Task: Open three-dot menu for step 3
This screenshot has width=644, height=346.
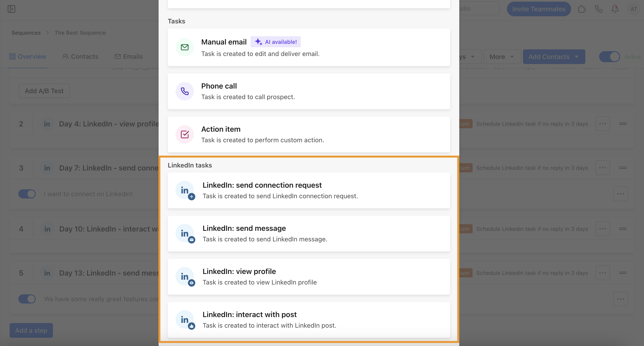Action: (x=603, y=168)
